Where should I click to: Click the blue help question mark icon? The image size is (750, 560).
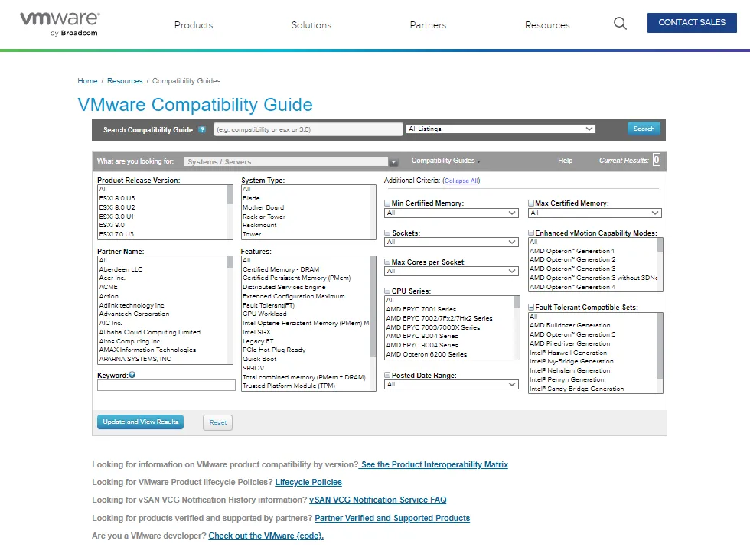point(202,129)
